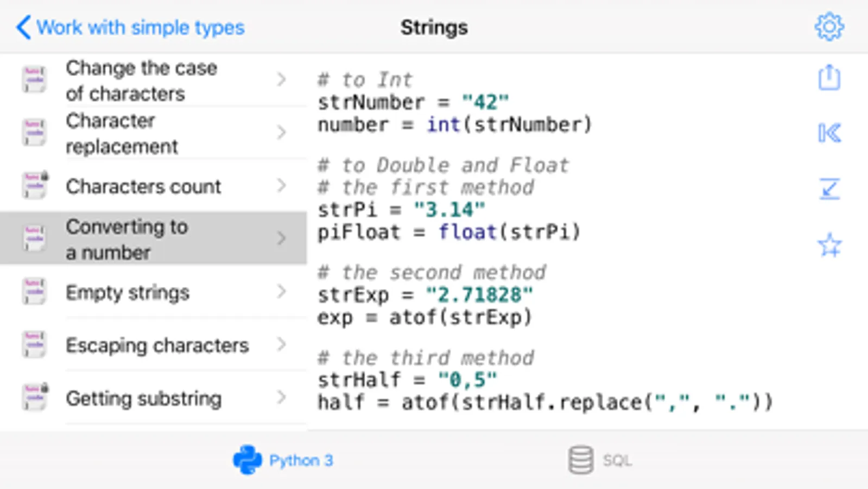Expand the Empty strings chevron
This screenshot has height=489, width=868.
tap(281, 292)
